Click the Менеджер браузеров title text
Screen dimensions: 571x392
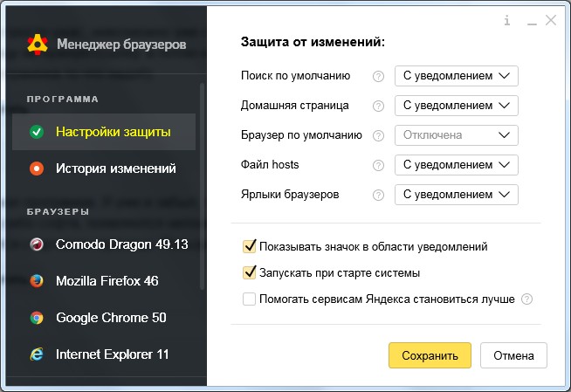(121, 45)
